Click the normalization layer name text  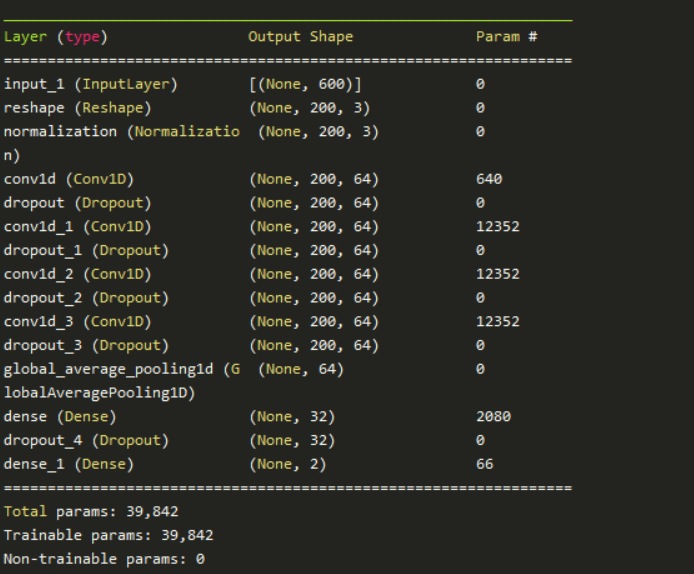click(121, 132)
